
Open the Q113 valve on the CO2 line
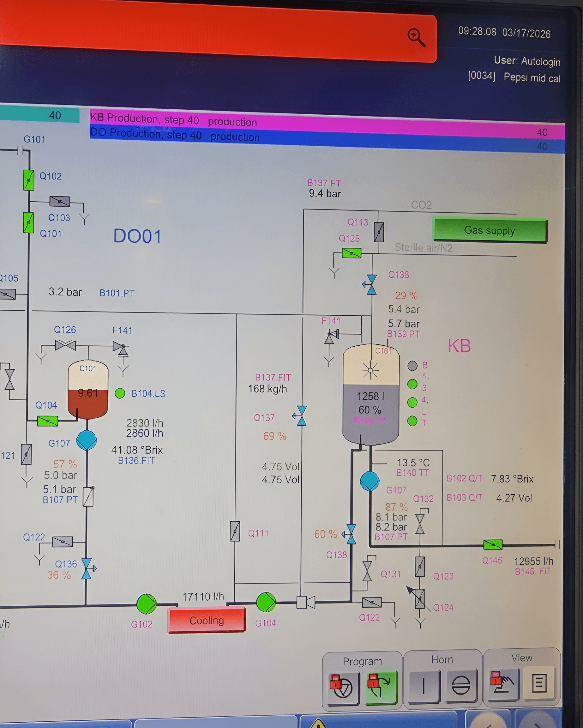(379, 232)
